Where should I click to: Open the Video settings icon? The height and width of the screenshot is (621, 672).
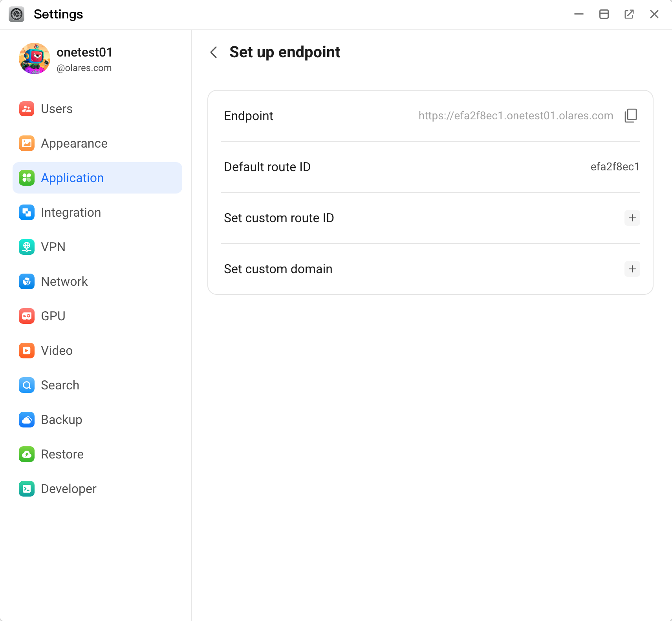point(26,351)
